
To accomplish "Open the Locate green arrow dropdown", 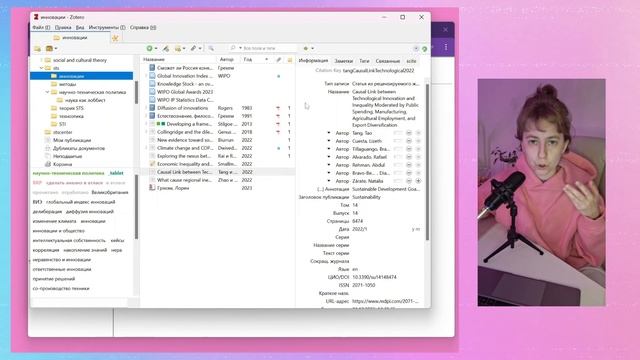I will [x=308, y=49].
